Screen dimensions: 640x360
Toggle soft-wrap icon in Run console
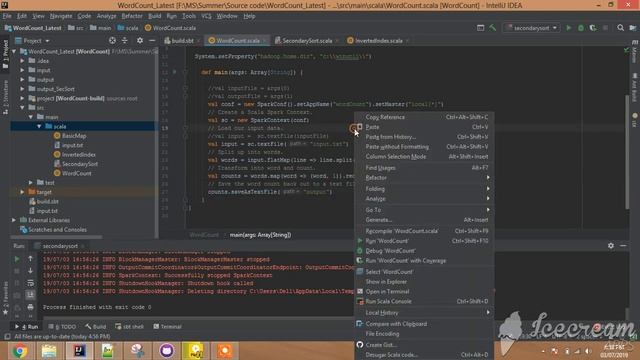[30, 282]
